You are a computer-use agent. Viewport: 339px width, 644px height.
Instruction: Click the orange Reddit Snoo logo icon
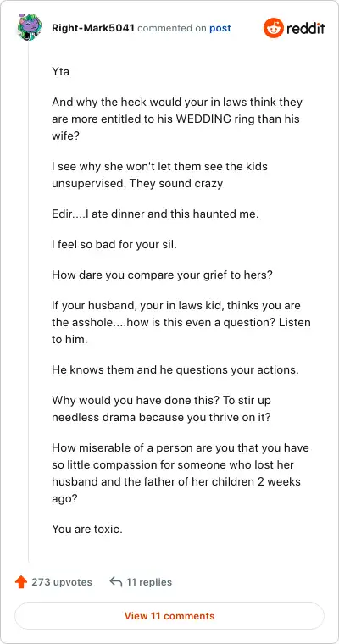click(273, 28)
